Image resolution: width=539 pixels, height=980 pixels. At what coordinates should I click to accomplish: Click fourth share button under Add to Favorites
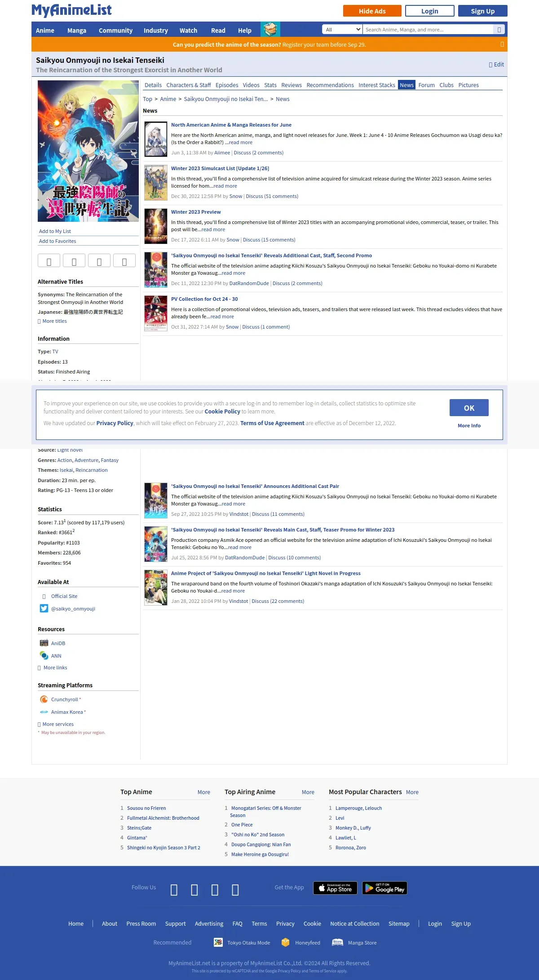pyautogui.click(x=124, y=261)
